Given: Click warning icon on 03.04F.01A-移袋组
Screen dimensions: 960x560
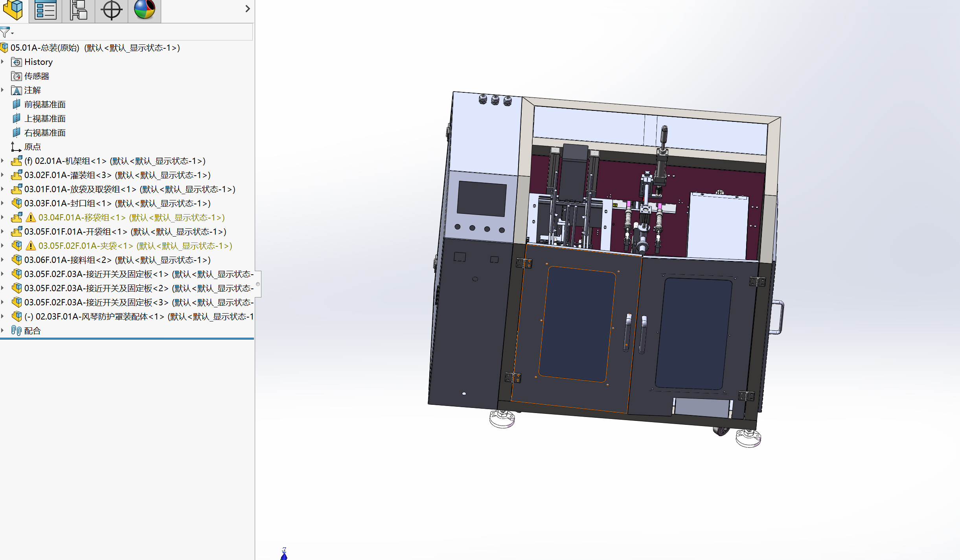Looking at the screenshot, I should 31,217.
